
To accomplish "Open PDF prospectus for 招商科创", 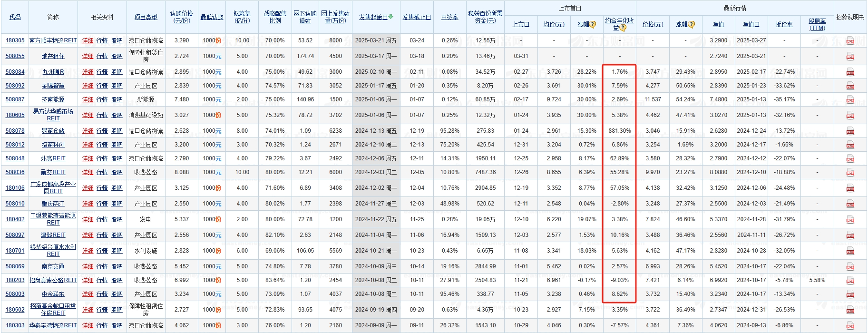I will pyautogui.click(x=850, y=145).
